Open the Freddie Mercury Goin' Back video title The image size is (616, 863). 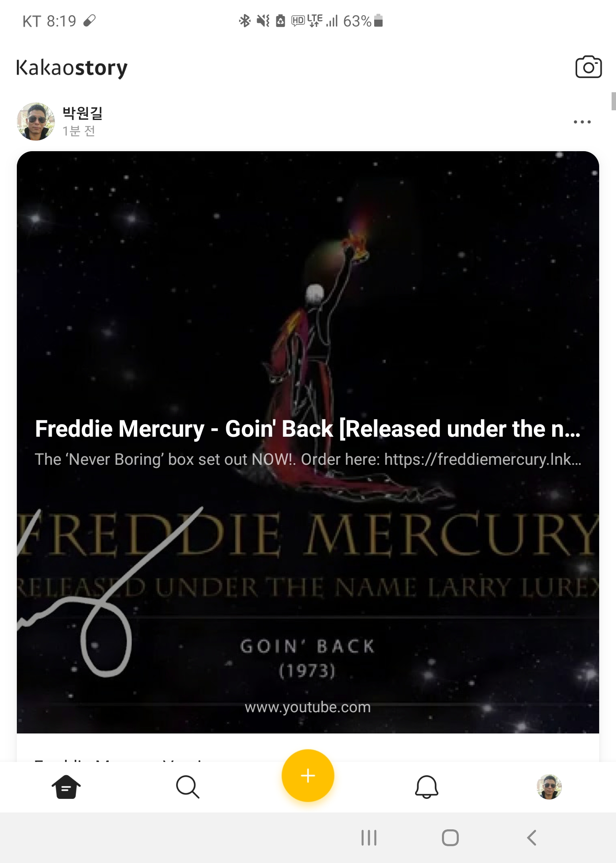(x=308, y=429)
